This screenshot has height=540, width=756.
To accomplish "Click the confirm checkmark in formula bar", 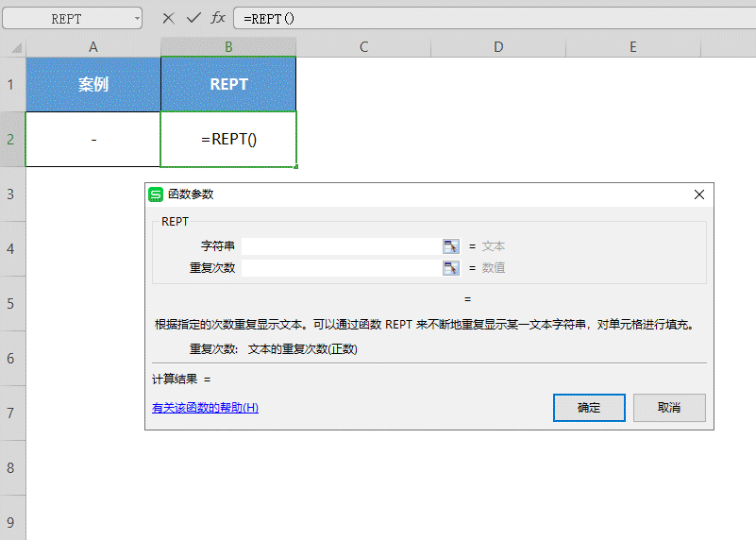I will tap(193, 18).
